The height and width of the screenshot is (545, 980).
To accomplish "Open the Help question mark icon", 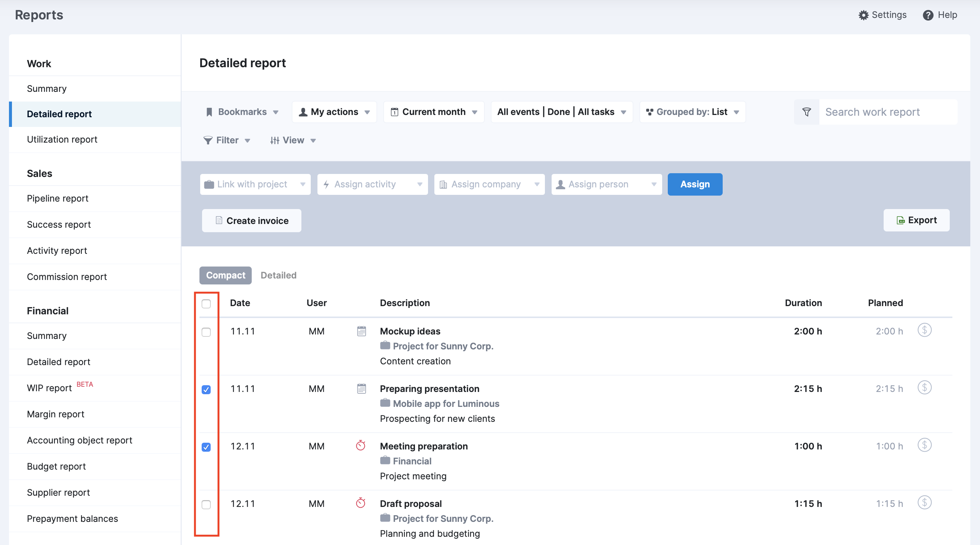I will [x=928, y=15].
